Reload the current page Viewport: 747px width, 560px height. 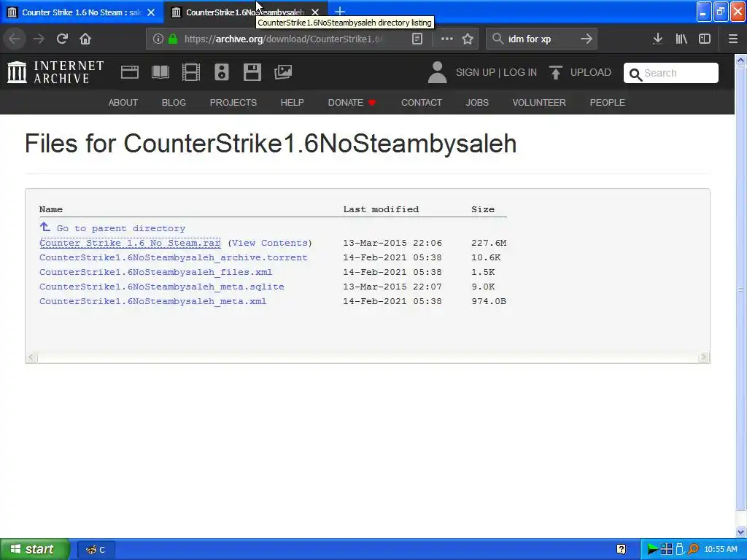pos(62,39)
